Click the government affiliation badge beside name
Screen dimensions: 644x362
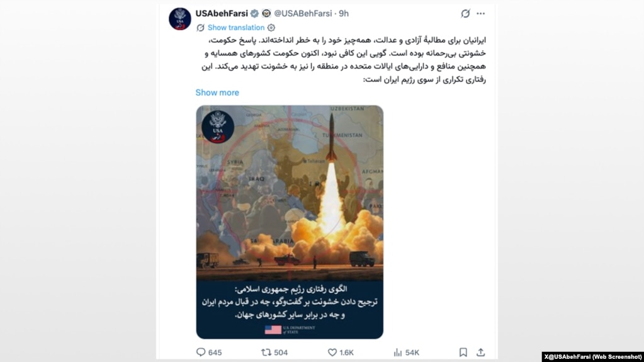[x=266, y=14]
